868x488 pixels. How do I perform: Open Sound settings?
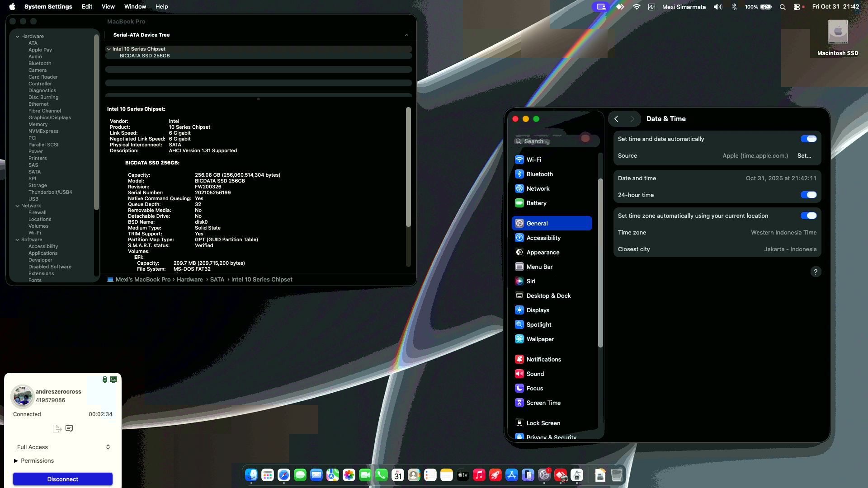pyautogui.click(x=552, y=374)
